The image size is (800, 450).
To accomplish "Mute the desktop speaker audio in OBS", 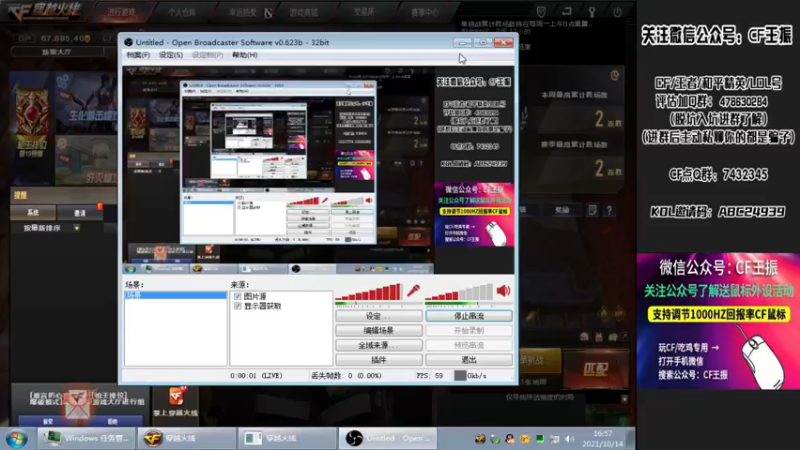I will [x=503, y=291].
